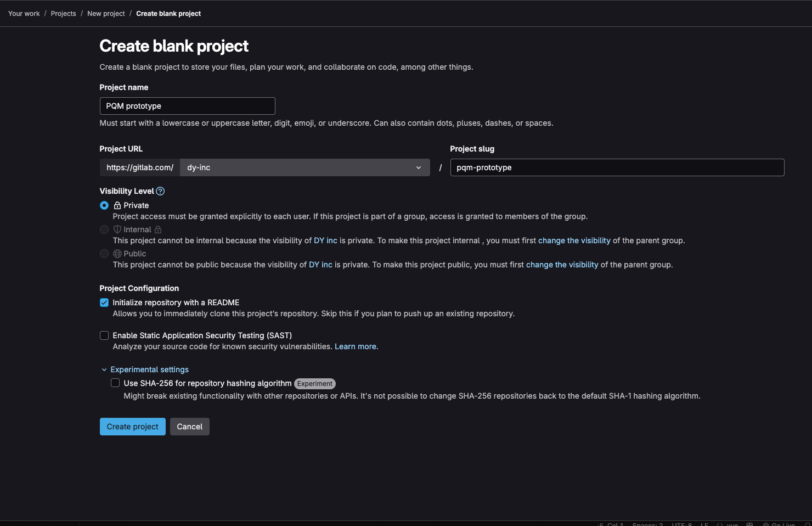Focus the Project name input field

click(x=187, y=106)
